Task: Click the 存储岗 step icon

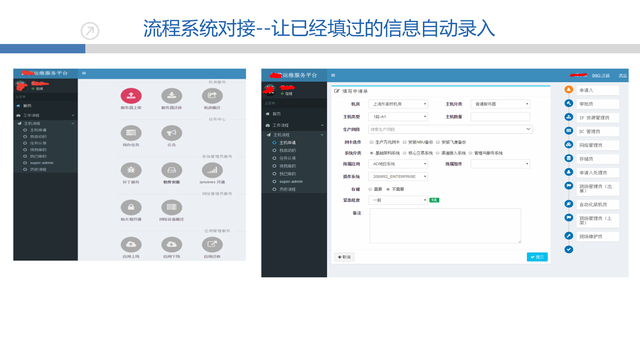Action: point(569,158)
